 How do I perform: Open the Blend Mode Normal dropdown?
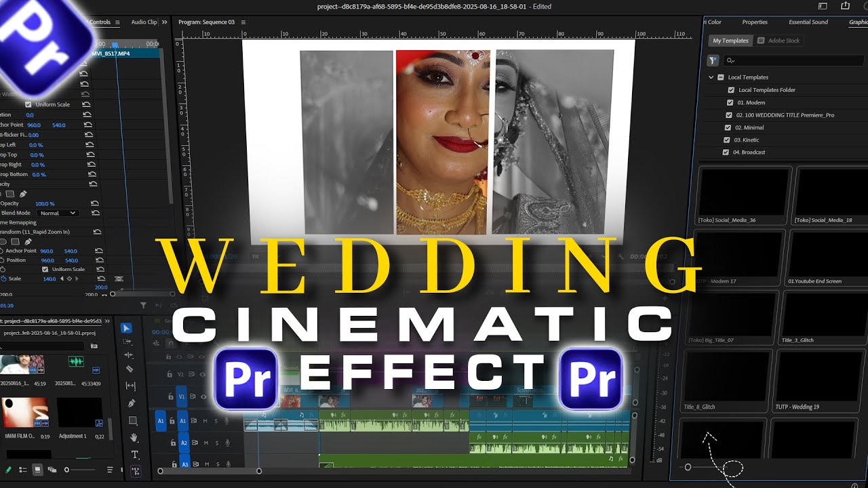click(x=57, y=213)
